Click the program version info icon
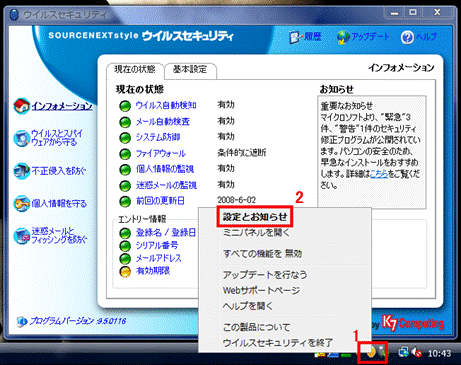 [22, 321]
